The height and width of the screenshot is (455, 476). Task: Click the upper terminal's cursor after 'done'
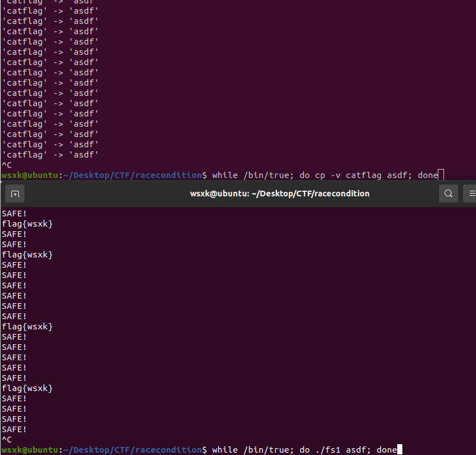click(x=441, y=175)
